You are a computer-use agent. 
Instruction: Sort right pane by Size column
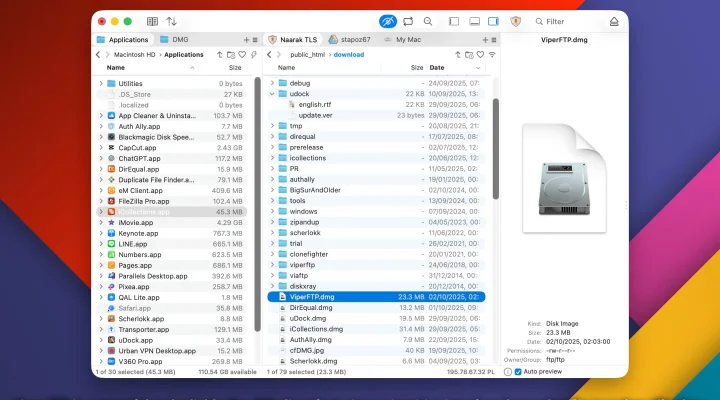417,68
